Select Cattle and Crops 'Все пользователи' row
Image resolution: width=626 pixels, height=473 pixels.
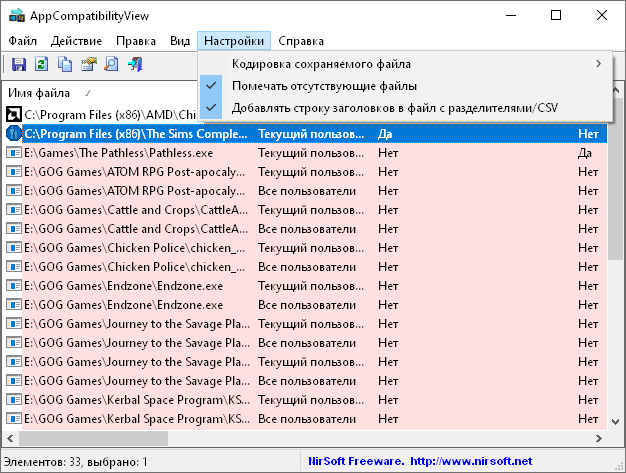coord(307,229)
